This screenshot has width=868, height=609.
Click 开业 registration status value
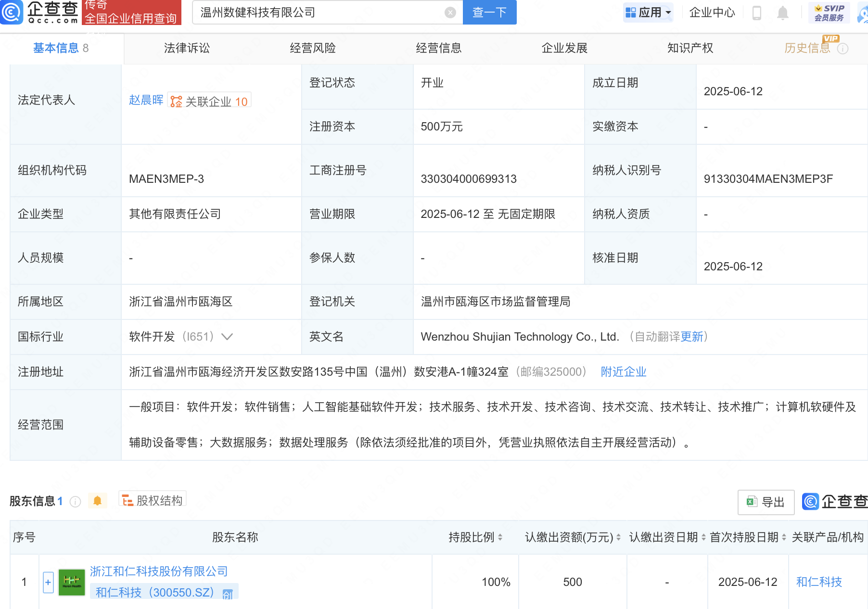click(x=432, y=83)
